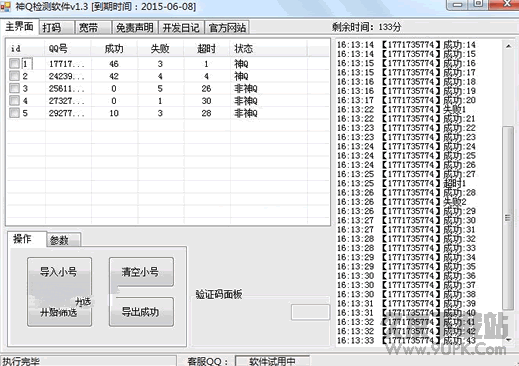The width and height of the screenshot is (519, 366).
Task: Switch to the 主界面 tab
Action: click(20, 27)
